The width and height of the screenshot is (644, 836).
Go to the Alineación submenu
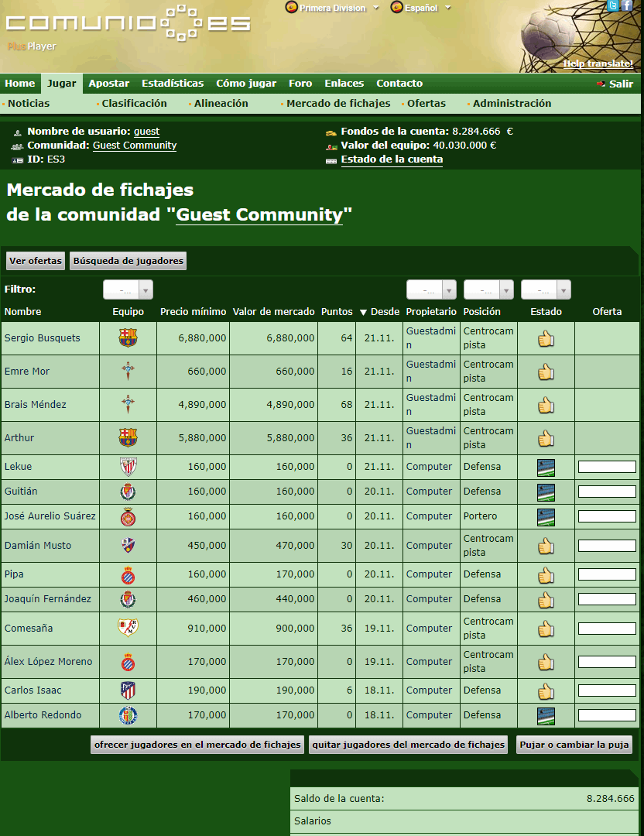(221, 104)
